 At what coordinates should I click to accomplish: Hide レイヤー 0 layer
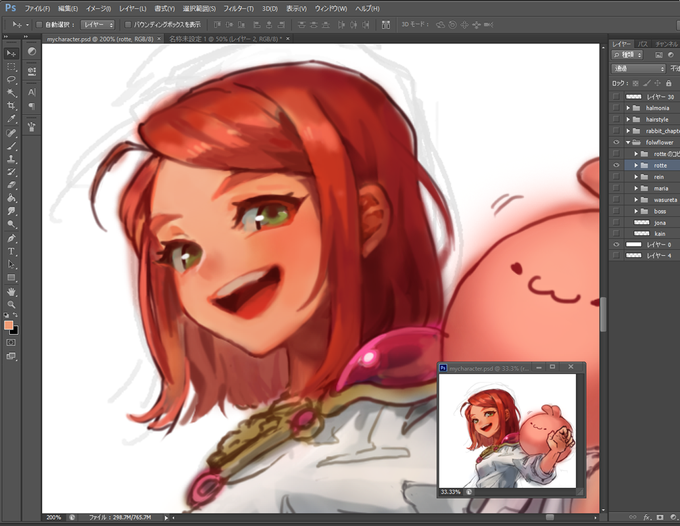coord(616,245)
